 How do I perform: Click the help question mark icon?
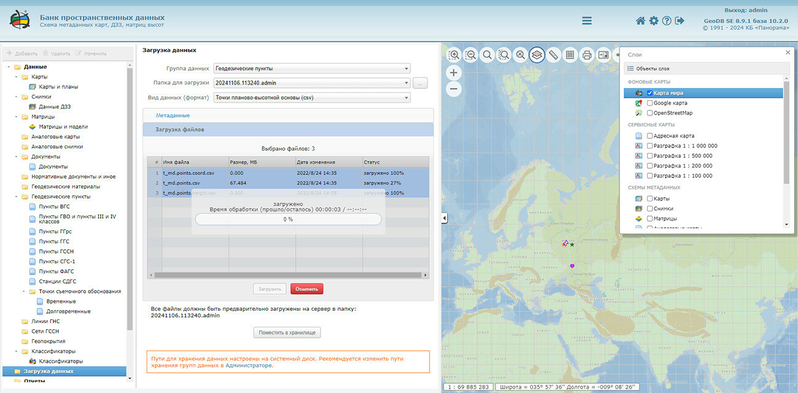pyautogui.click(x=667, y=21)
